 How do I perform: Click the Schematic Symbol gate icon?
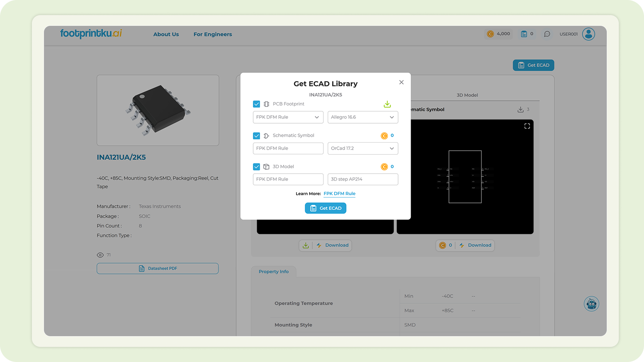click(x=266, y=136)
